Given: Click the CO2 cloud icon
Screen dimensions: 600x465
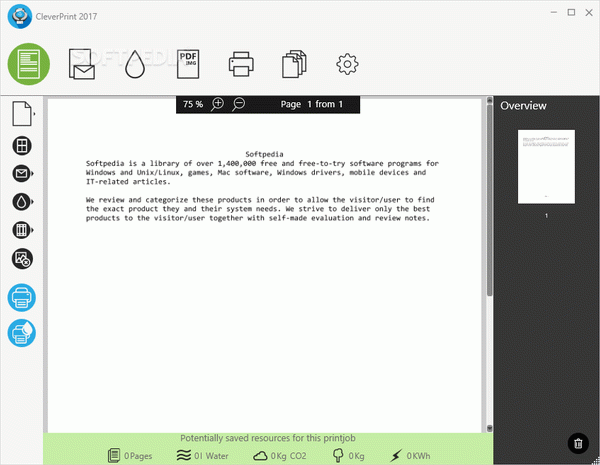Looking at the screenshot, I should point(260,456).
